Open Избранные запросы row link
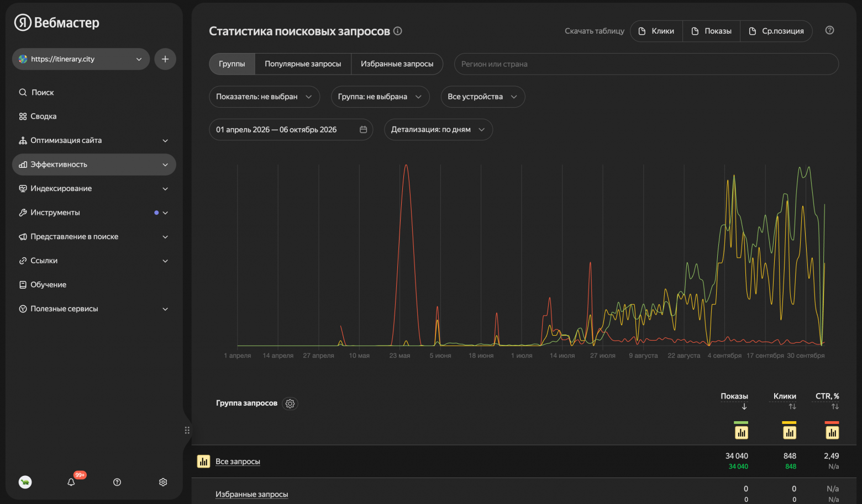The image size is (862, 504). pyautogui.click(x=251, y=494)
